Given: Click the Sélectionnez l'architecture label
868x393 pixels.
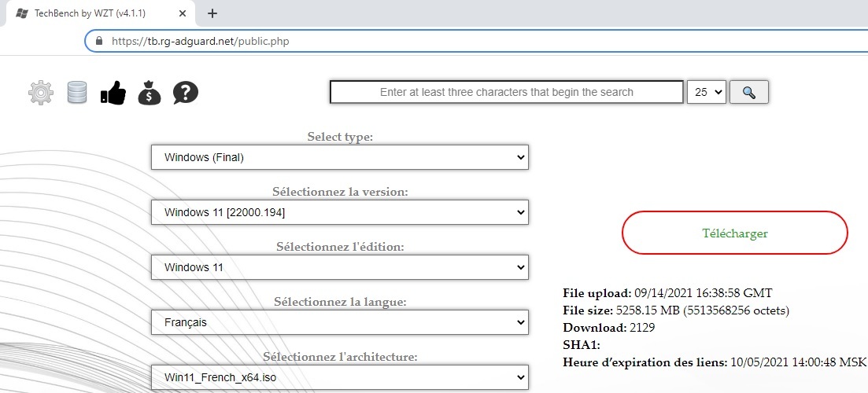Looking at the screenshot, I should pyautogui.click(x=340, y=357).
